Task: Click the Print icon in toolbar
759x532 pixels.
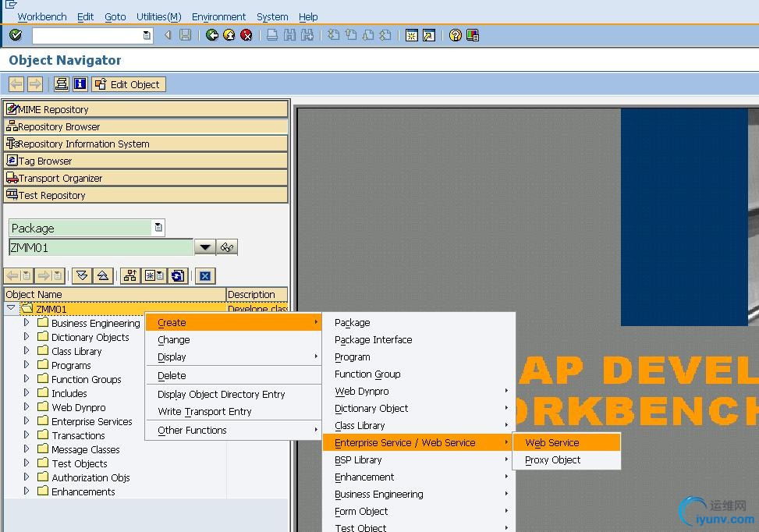Action: point(272,35)
